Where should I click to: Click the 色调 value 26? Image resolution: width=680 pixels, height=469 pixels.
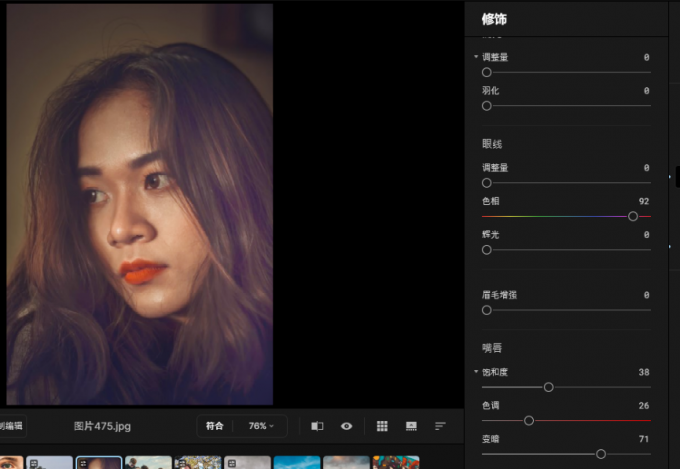tap(644, 406)
